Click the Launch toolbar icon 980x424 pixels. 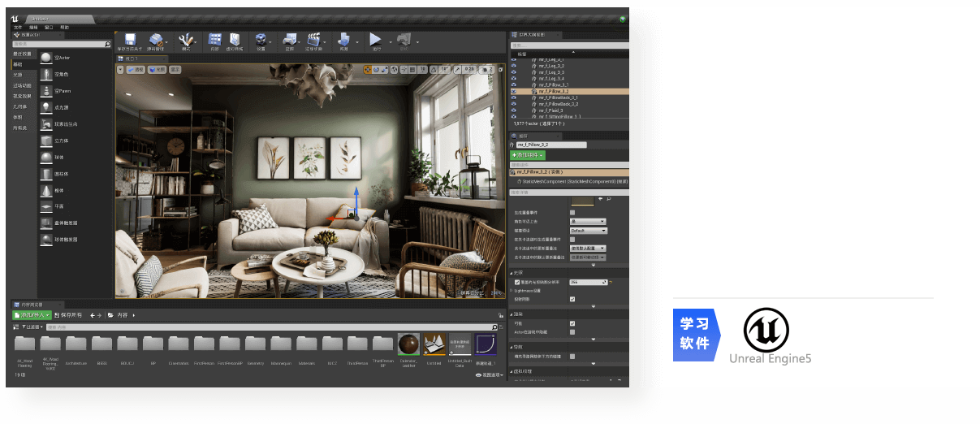[403, 40]
